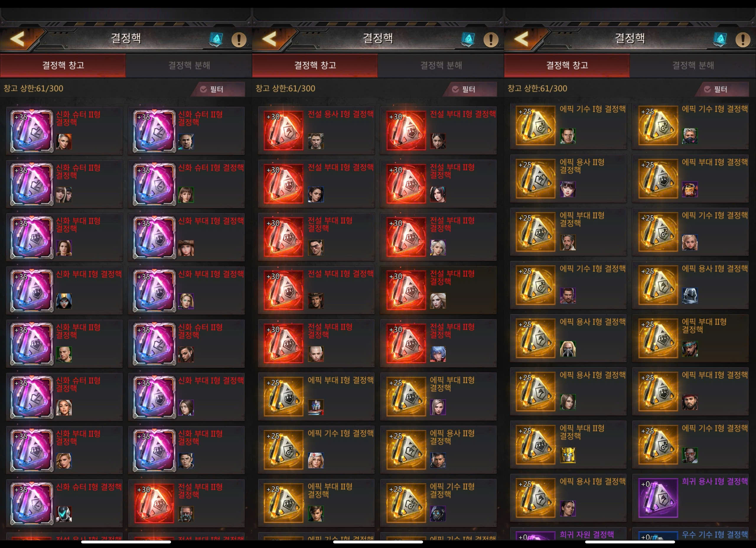Switch to the 결정핵 분해 tab in the rightmost panel
Image resolution: width=756 pixels, height=548 pixels.
click(x=693, y=65)
